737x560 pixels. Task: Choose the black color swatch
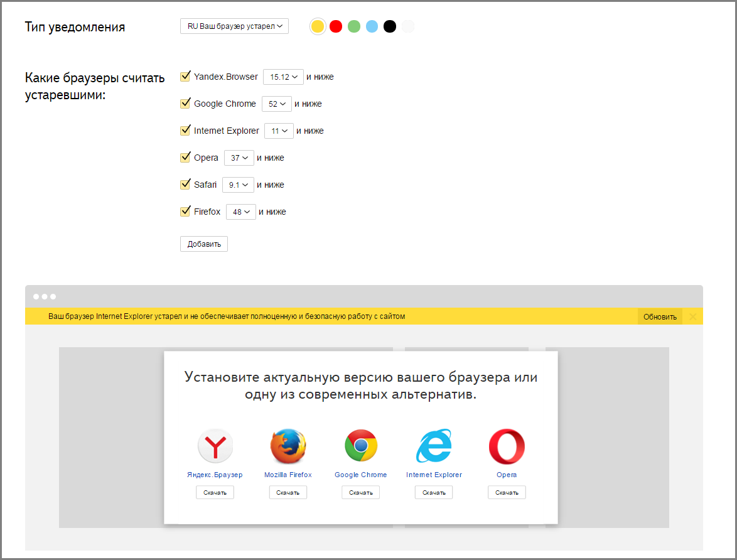point(390,26)
